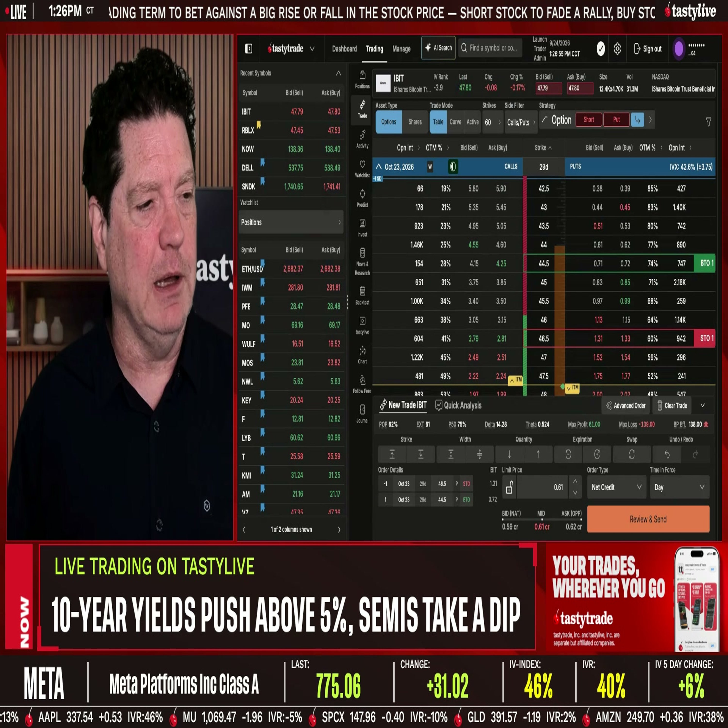Open the Dashboard tab
The image size is (728, 728).
[x=344, y=49]
